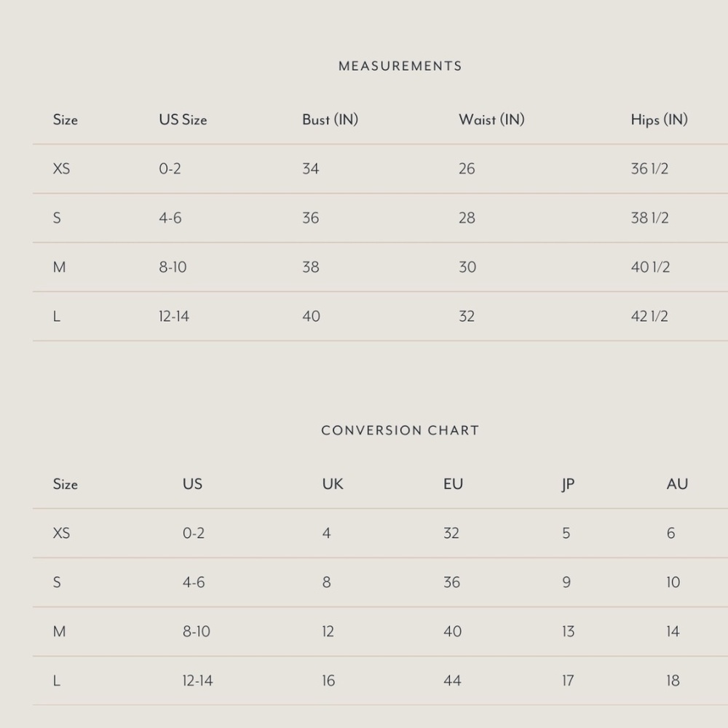Select the EU column header
This screenshot has height=728, width=728.
(453, 484)
